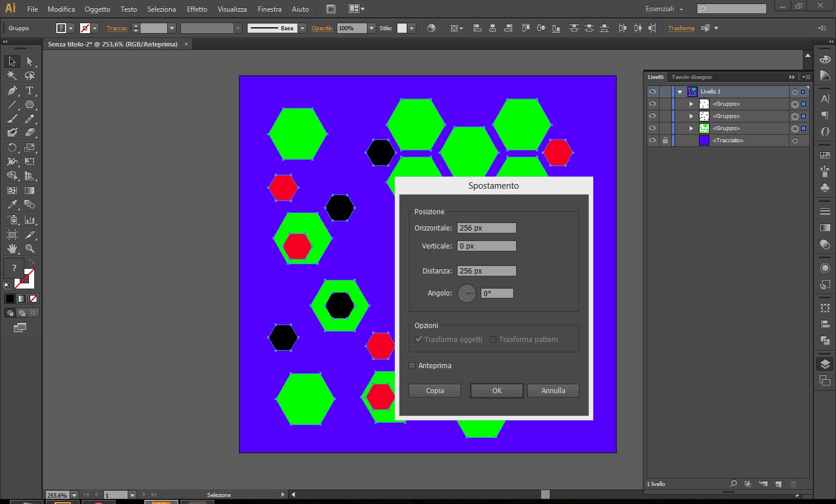Select the Zoom tool
836x504 pixels.
(x=30, y=249)
